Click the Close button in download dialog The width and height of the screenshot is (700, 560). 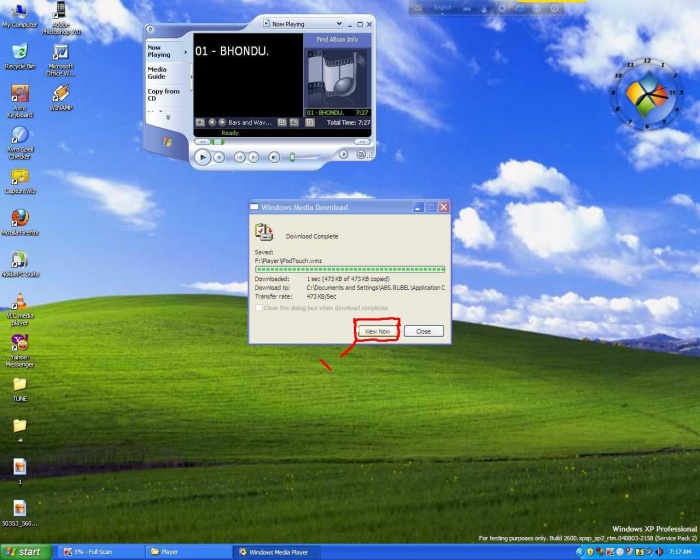pos(423,331)
